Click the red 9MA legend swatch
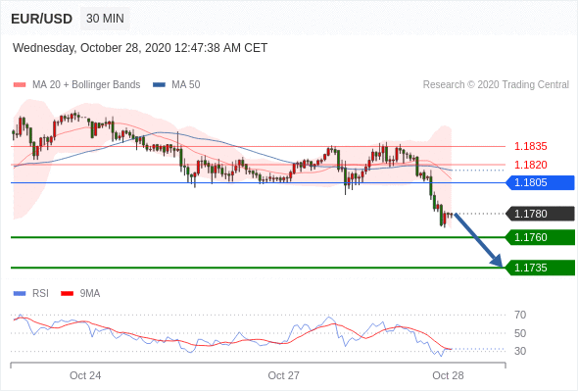This screenshot has width=578, height=392. point(67,294)
